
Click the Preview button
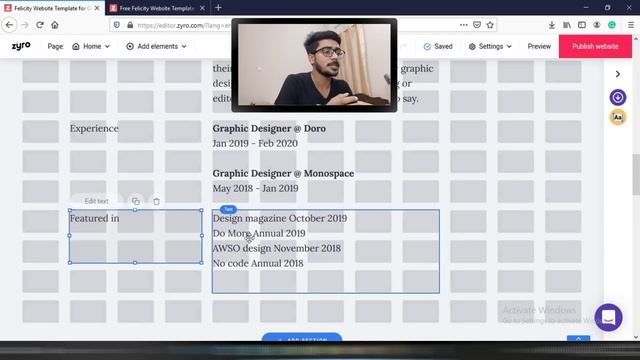click(539, 47)
